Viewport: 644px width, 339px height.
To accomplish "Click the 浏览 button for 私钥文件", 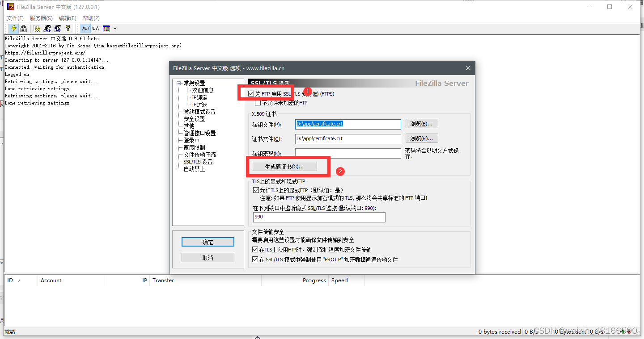I will 422,124.
